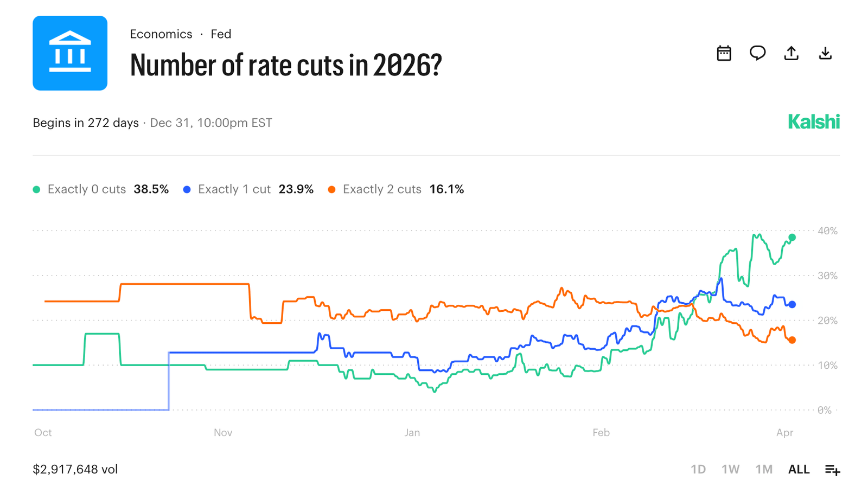
Task: Open the comments speech bubble icon
Action: 758,53
